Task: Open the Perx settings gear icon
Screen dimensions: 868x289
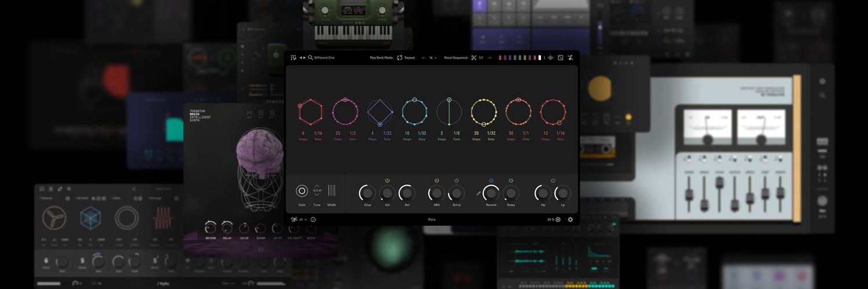Action: (571, 220)
